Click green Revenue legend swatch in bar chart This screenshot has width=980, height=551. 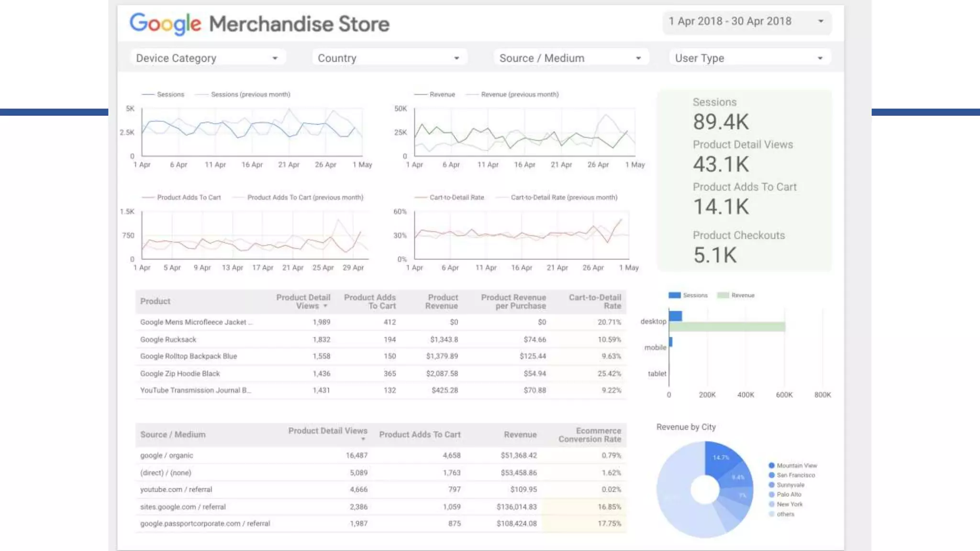tap(723, 295)
